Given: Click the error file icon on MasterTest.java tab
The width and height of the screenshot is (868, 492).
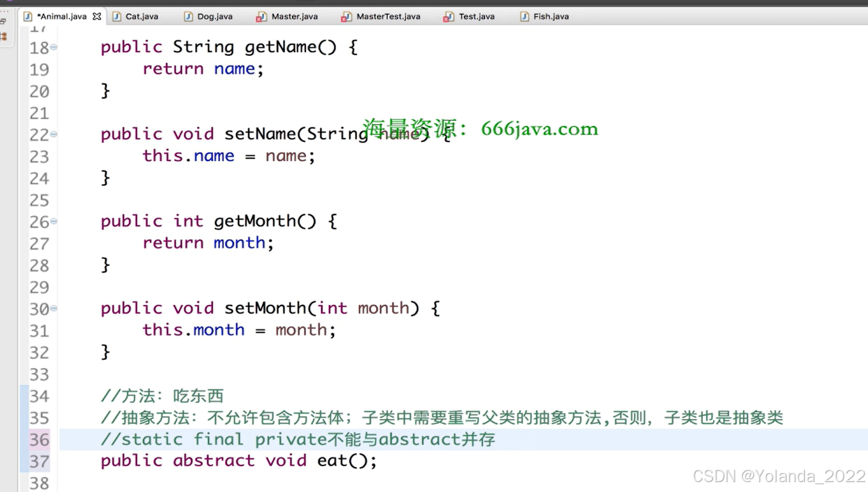Looking at the screenshot, I should pos(346,17).
